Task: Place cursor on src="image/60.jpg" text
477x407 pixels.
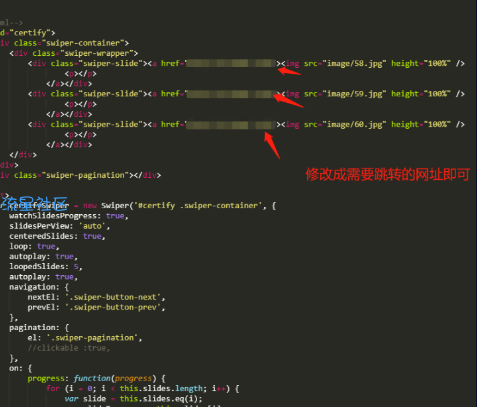Action: tap(345, 125)
